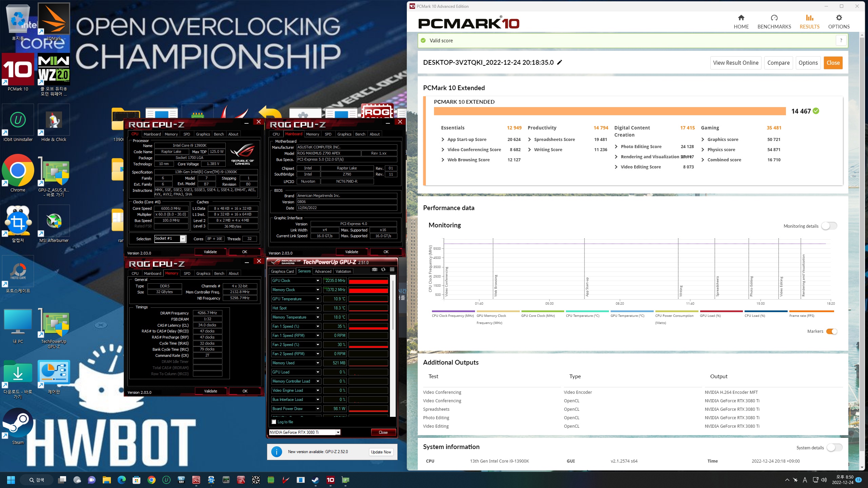The image size is (868, 488).
Task: Open Microsoft Store from the taskbar
Action: tap(136, 480)
